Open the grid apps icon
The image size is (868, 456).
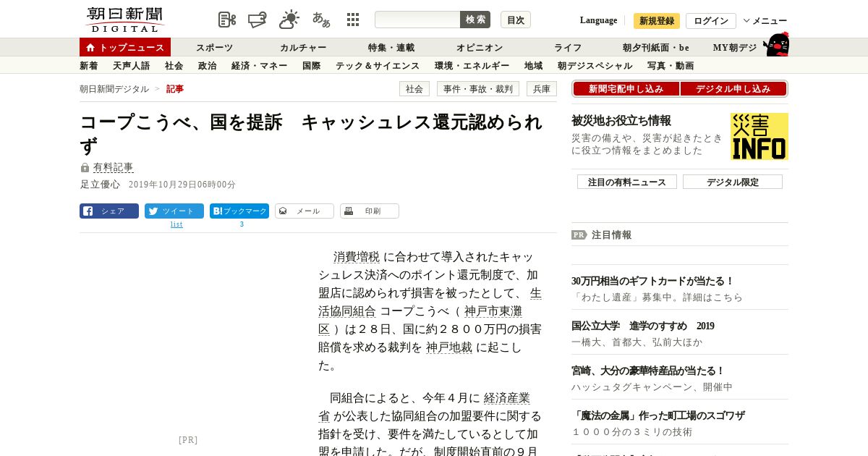353,20
